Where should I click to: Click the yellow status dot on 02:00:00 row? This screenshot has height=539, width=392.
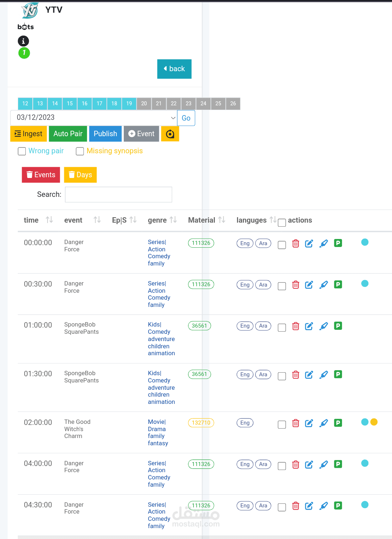tap(374, 422)
